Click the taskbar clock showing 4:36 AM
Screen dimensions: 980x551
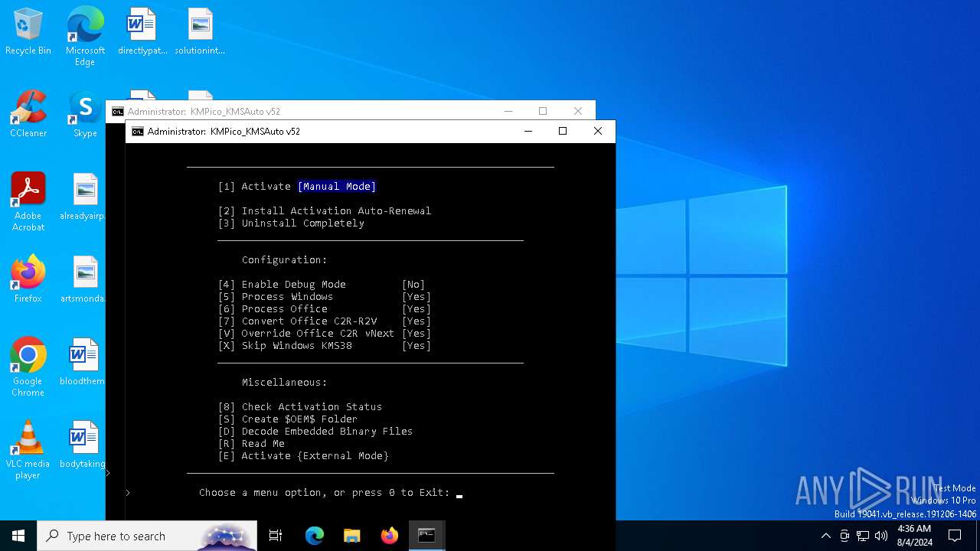coord(914,536)
